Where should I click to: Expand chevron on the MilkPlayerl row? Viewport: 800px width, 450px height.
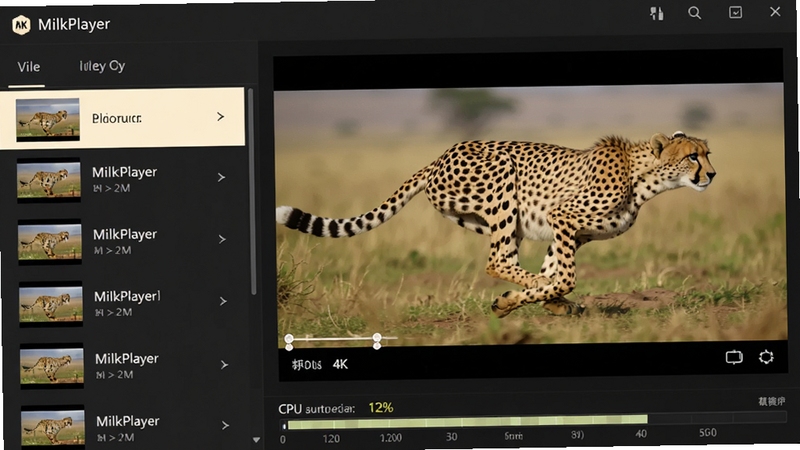point(223,301)
